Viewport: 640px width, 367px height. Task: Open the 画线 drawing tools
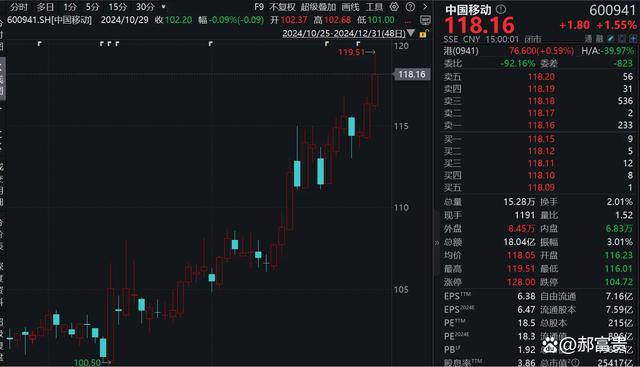[x=350, y=7]
